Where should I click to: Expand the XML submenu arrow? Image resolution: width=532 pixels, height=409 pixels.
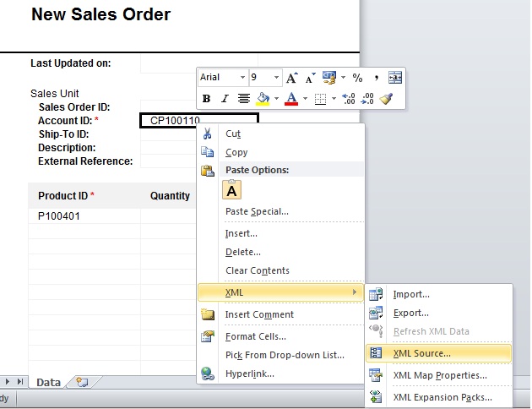(x=354, y=292)
